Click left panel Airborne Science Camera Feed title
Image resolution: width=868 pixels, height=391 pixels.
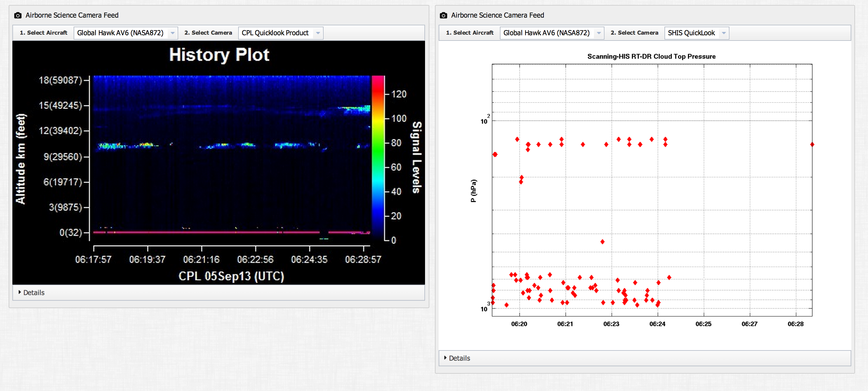pyautogui.click(x=72, y=15)
